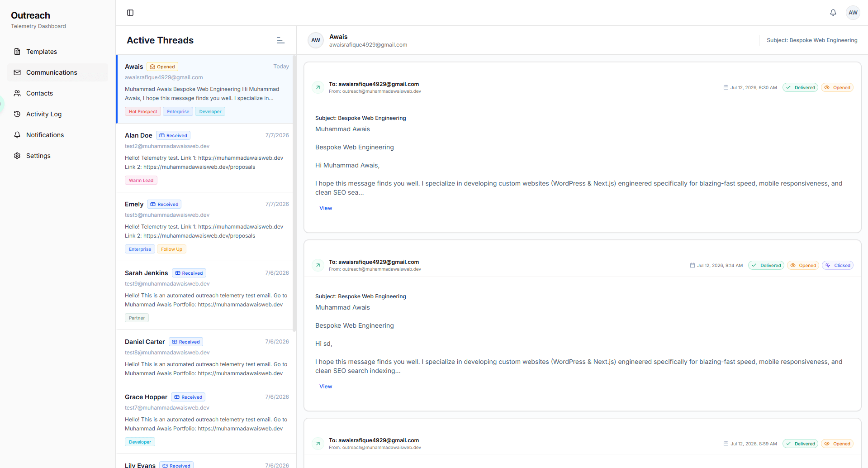Click the Templates document icon
Viewport: 868px width, 468px height.
coord(17,52)
